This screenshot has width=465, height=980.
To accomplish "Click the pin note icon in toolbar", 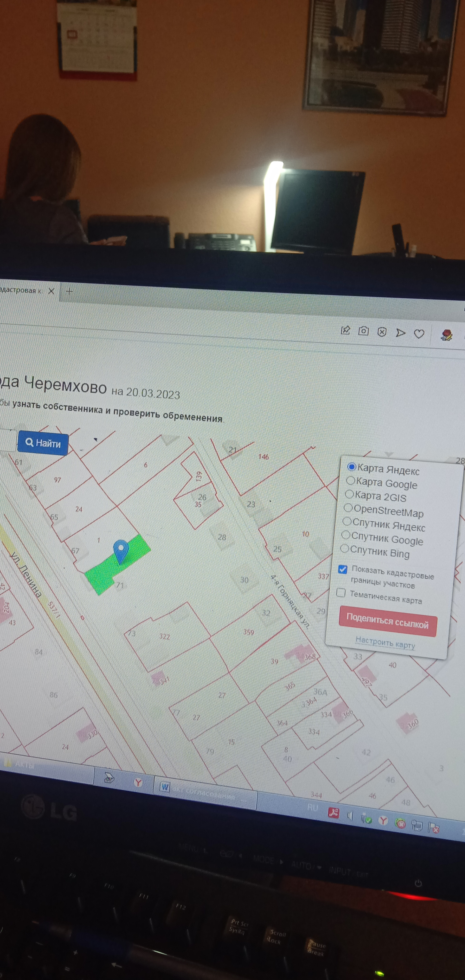I will (345, 330).
